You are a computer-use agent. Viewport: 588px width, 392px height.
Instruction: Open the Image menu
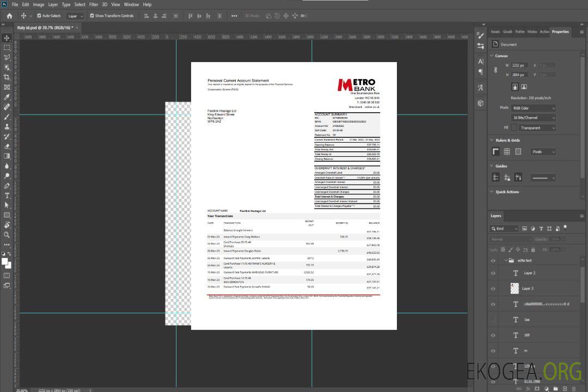[x=38, y=4]
